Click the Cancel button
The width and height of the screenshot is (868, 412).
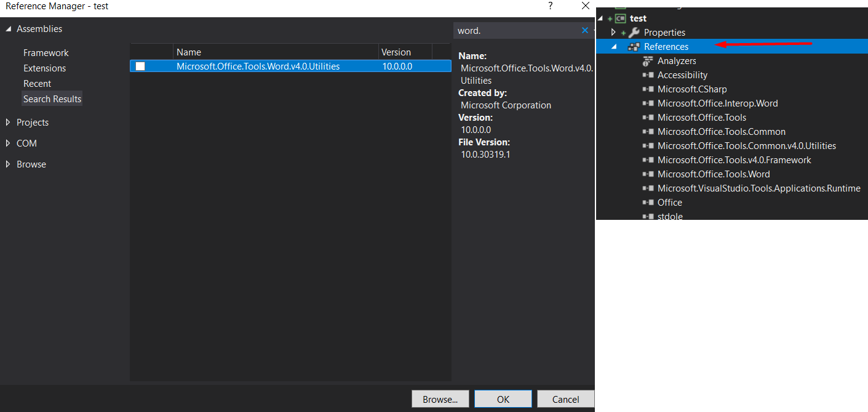566,399
